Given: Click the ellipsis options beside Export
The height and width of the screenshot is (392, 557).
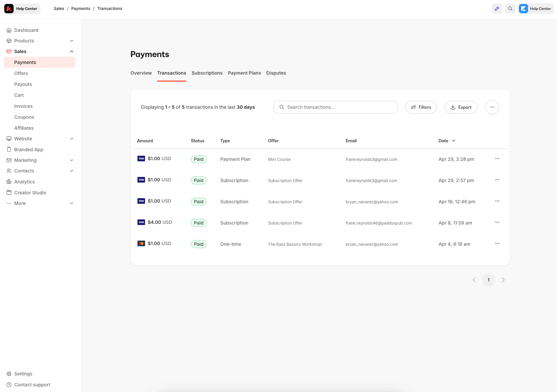Looking at the screenshot, I should [x=492, y=107].
